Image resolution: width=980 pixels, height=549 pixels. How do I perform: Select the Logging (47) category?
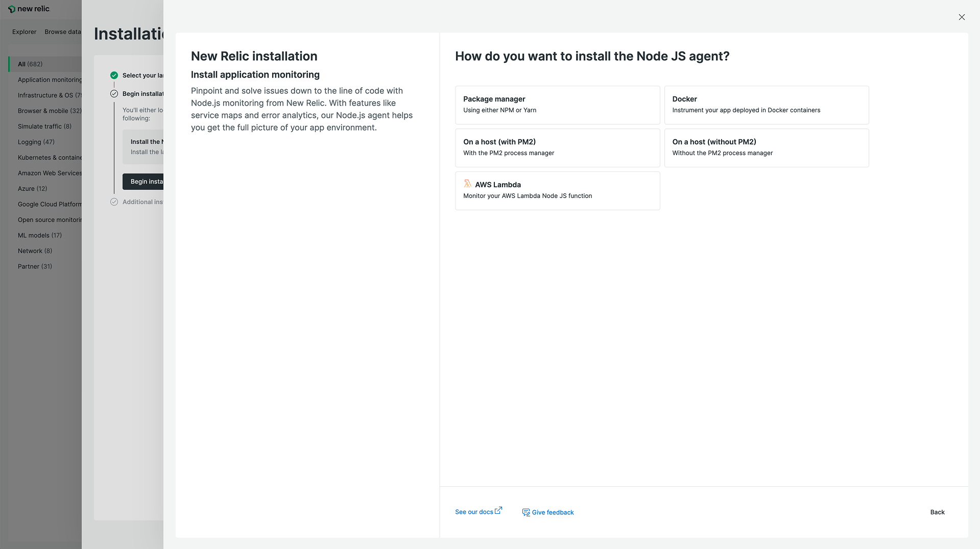(36, 142)
